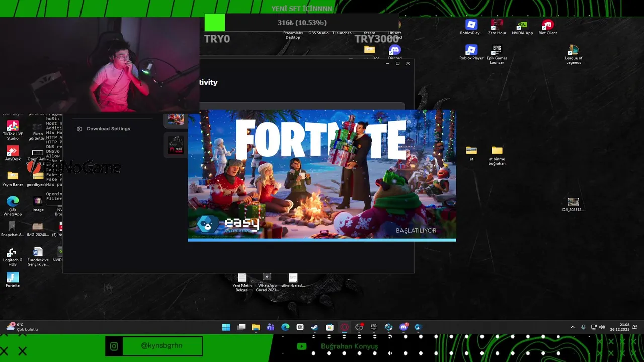Open AnyDesk desktop shortcut
This screenshot has height=362, width=644.
13,154
